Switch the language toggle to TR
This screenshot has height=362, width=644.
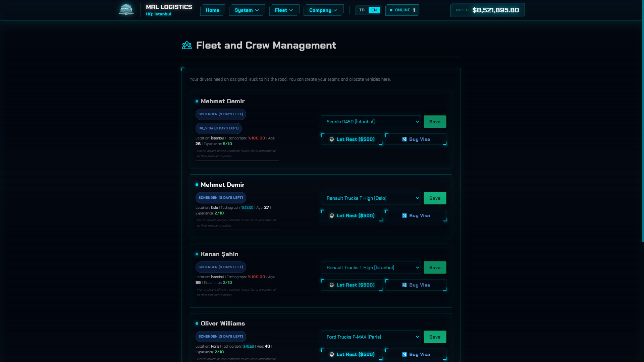pos(362,10)
